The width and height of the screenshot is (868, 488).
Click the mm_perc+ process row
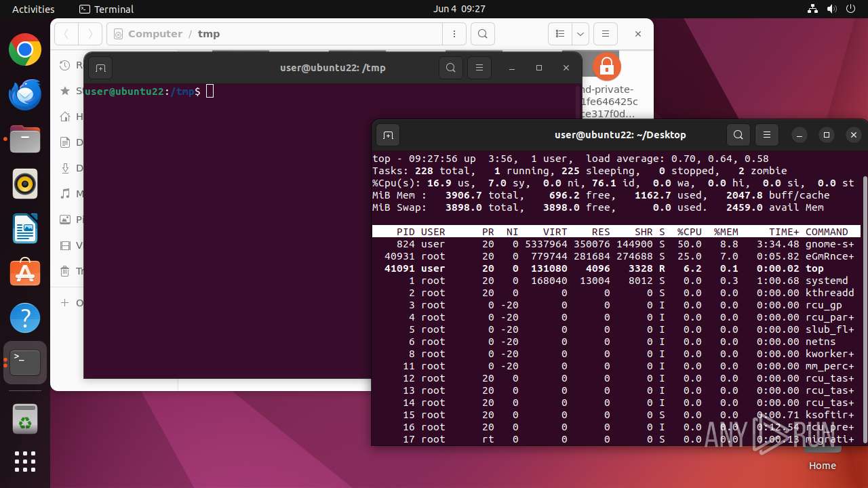[616, 366]
